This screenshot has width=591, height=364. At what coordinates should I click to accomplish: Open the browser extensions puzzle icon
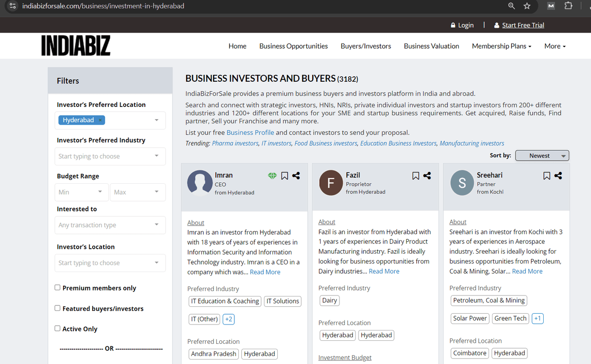(568, 6)
